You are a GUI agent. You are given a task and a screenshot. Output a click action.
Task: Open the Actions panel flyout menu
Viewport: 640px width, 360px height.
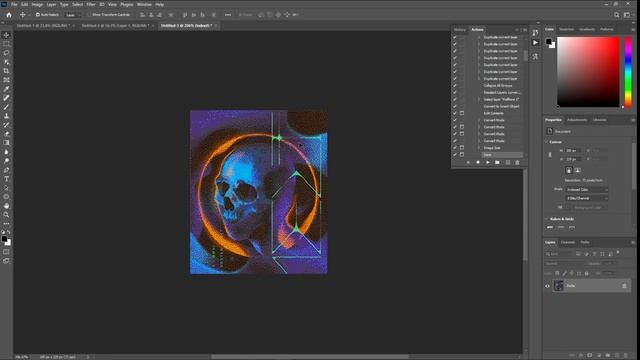[525, 30]
